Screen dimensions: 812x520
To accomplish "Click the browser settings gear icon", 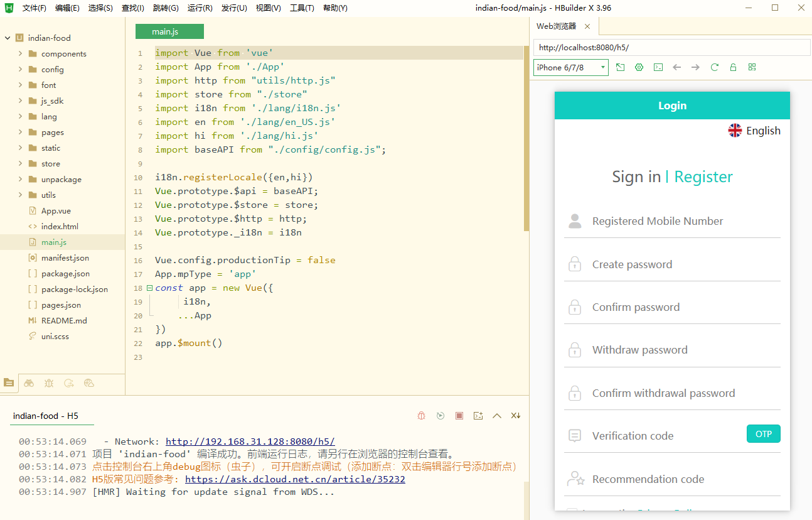I will coord(639,67).
